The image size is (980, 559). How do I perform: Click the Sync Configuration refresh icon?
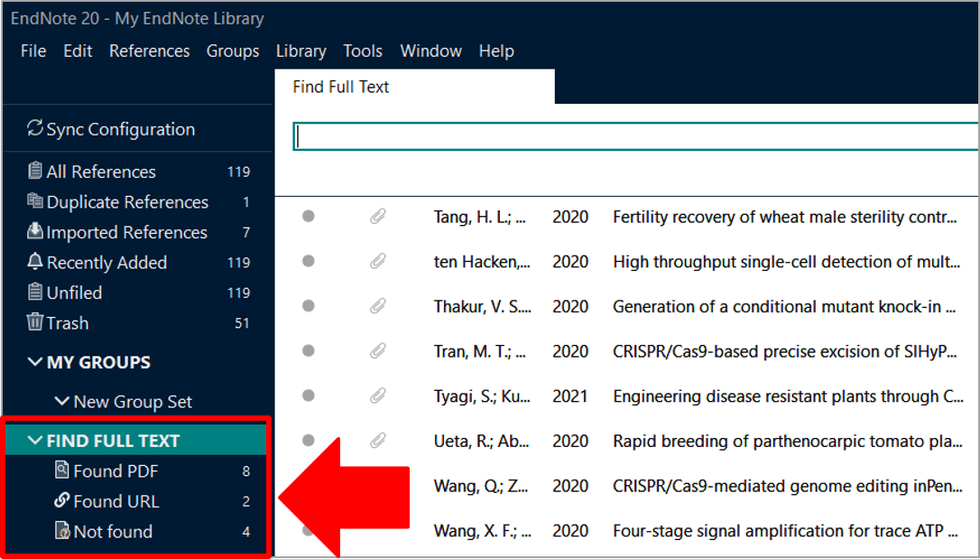(x=35, y=128)
